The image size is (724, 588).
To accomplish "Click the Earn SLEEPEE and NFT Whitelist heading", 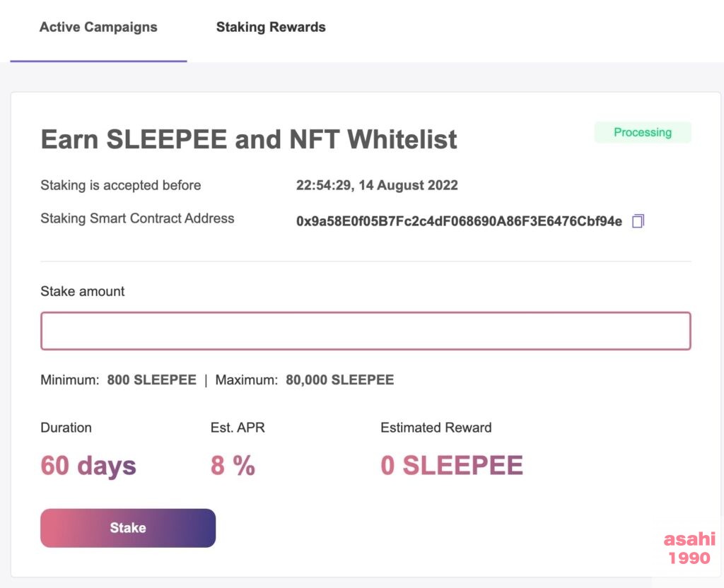I will click(249, 139).
